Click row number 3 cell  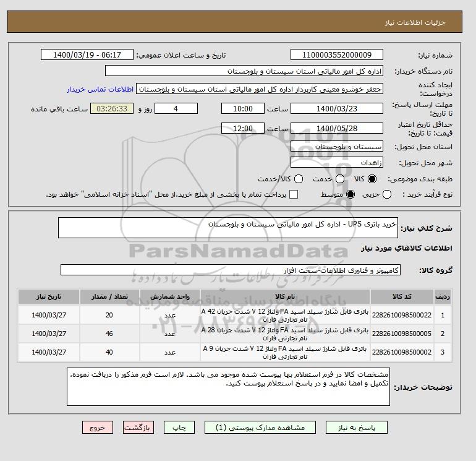442,352
